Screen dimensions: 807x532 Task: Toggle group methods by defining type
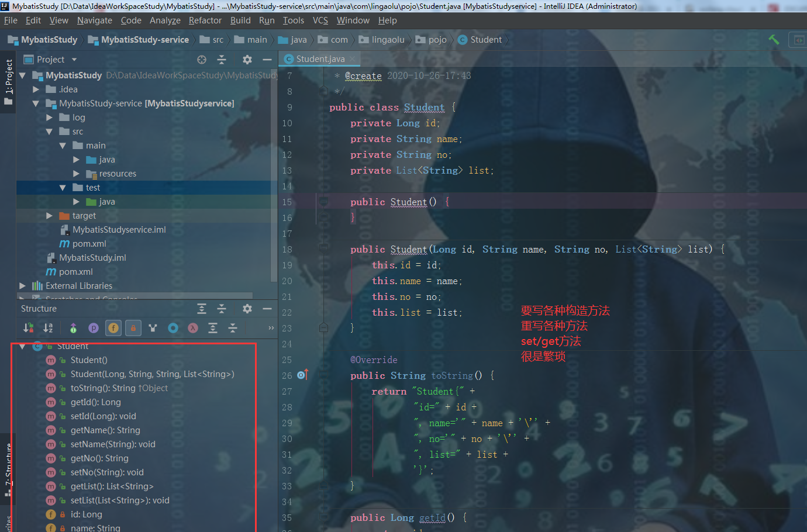pyautogui.click(x=153, y=328)
